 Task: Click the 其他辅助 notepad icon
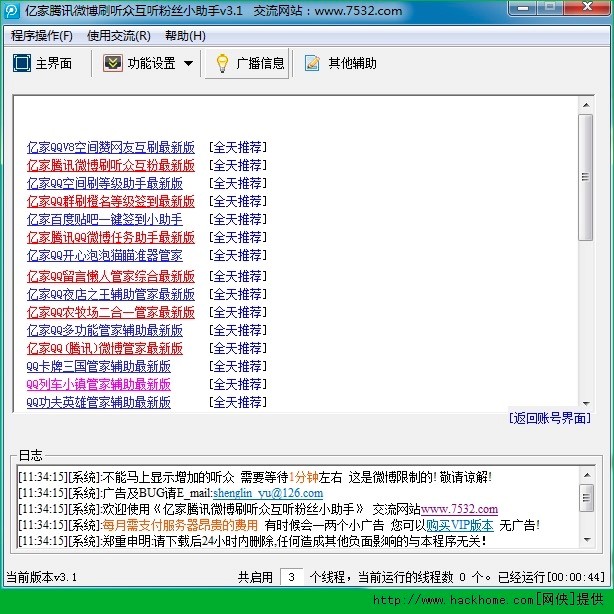point(312,63)
